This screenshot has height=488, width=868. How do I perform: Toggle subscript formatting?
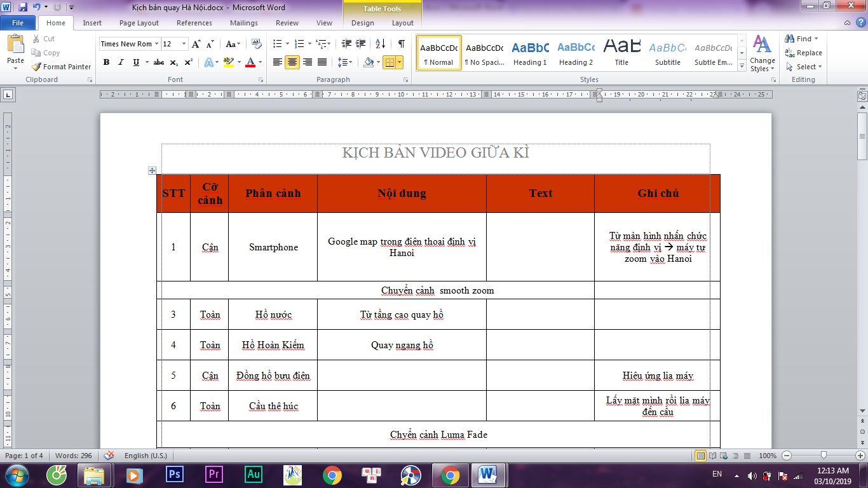(x=175, y=62)
